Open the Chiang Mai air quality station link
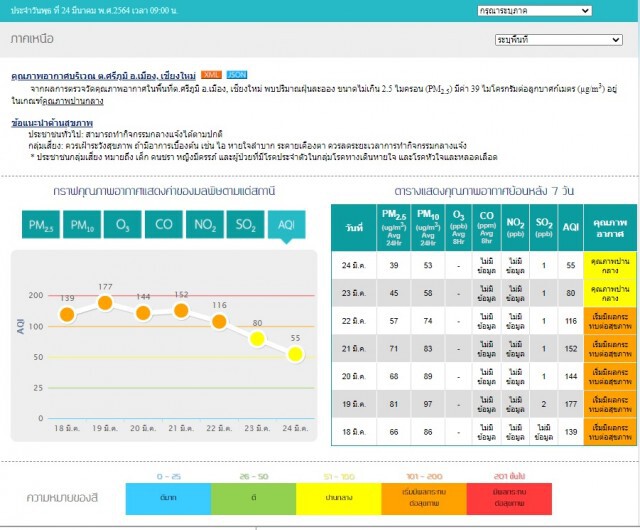 pos(104,76)
